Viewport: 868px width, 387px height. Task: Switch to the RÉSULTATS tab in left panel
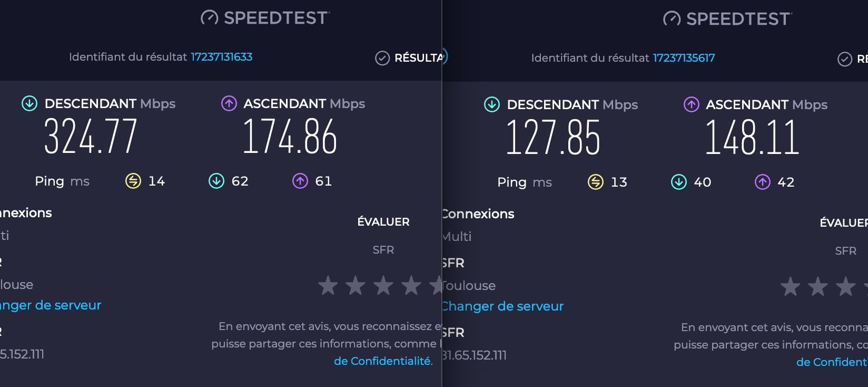coord(418,58)
